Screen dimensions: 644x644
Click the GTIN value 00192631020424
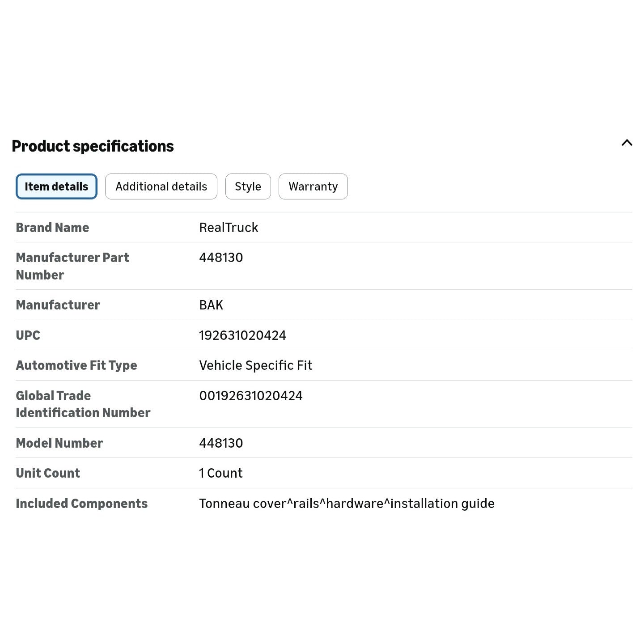click(250, 396)
